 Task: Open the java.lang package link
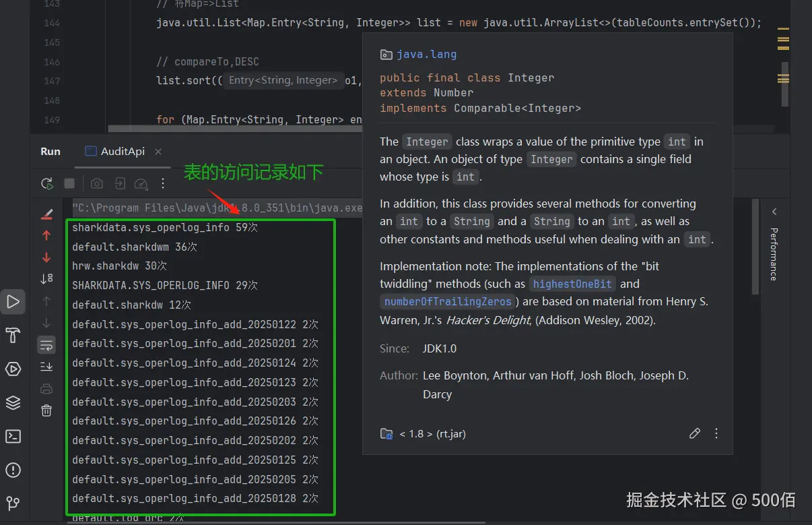(x=426, y=55)
